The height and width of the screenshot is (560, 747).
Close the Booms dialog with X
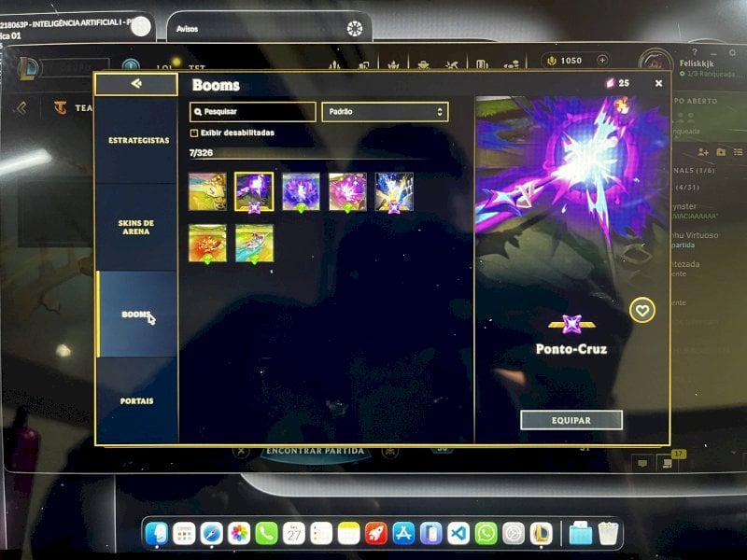pos(658,83)
